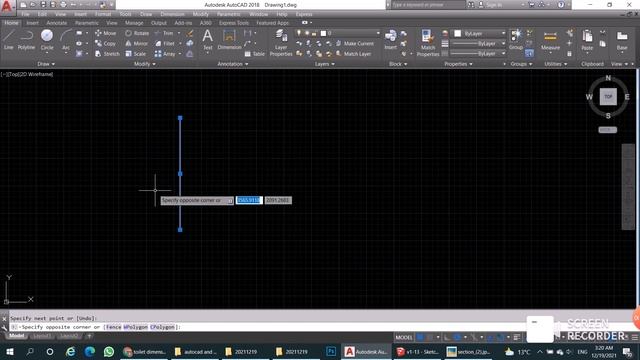The height and width of the screenshot is (360, 640).
Task: Activate the Array command
Action: [x=165, y=54]
